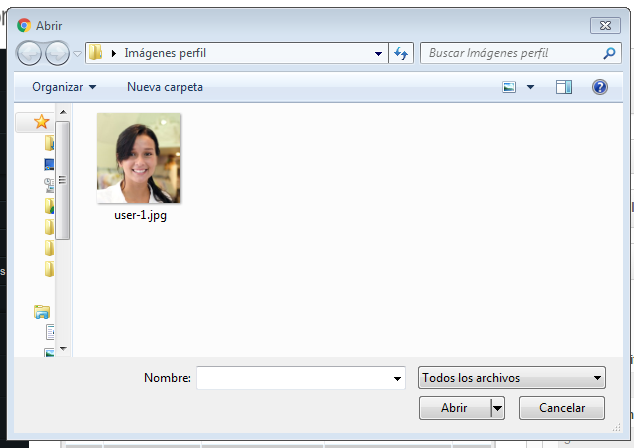
Task: Select the user-1.jpg thumbnail
Action: point(139,158)
